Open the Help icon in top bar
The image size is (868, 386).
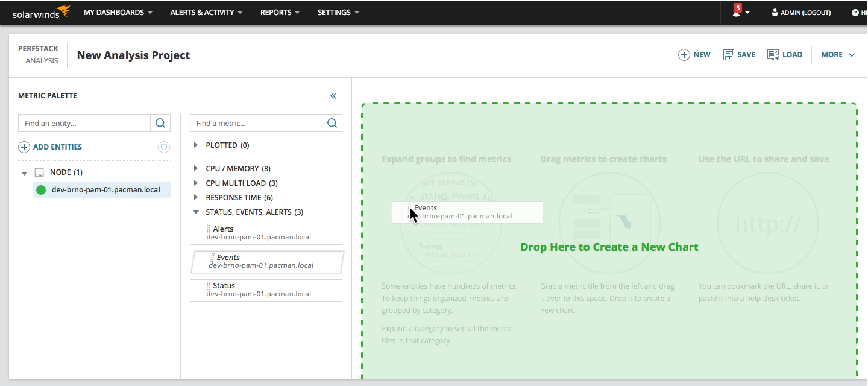pos(855,13)
